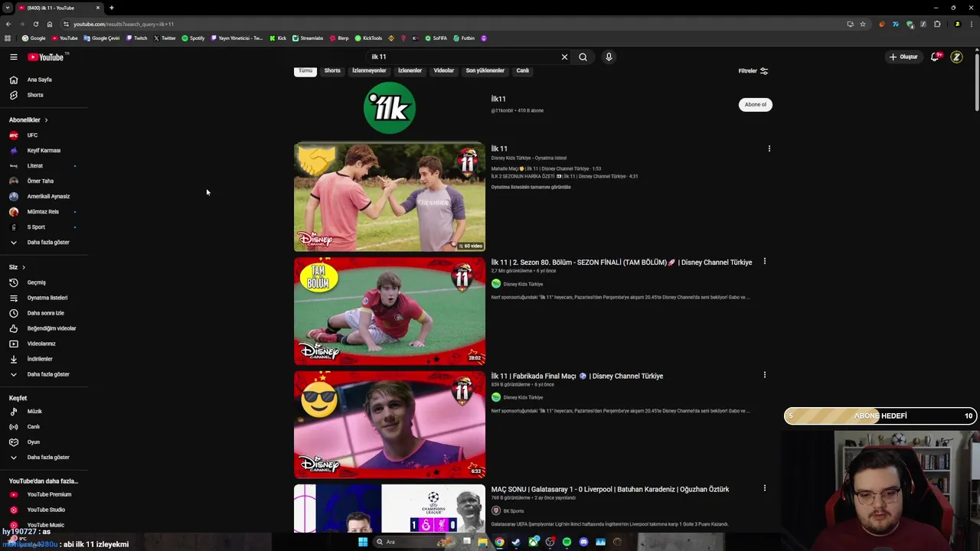Start voice search with microphone icon

[609, 57]
